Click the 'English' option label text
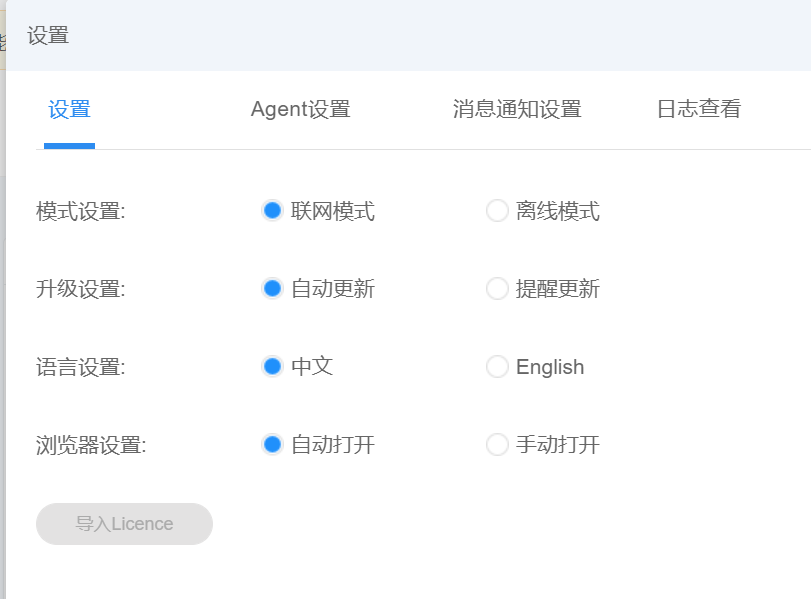This screenshot has height=599, width=811. pyautogui.click(x=550, y=367)
